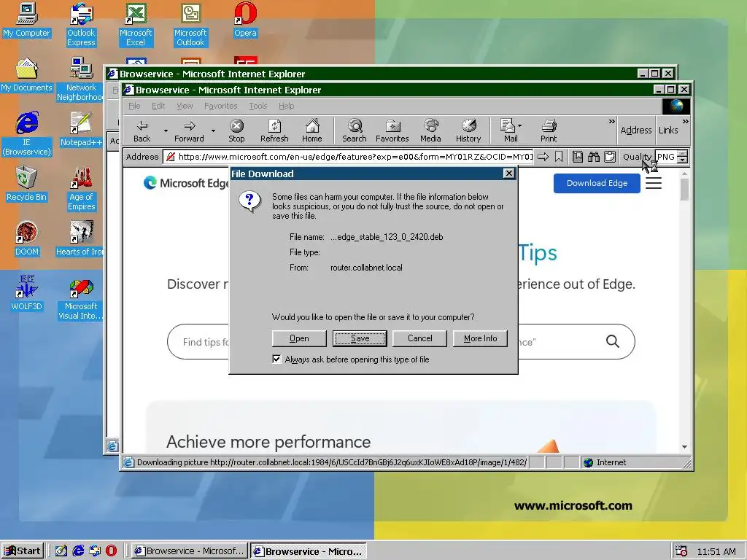Viewport: 747px width, 560px height.
Task: Click the Address label in top toolbar band
Action: tap(635, 130)
